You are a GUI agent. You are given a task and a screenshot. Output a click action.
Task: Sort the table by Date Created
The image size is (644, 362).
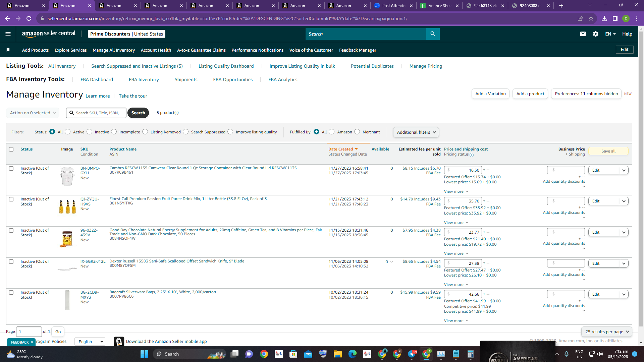(343, 149)
